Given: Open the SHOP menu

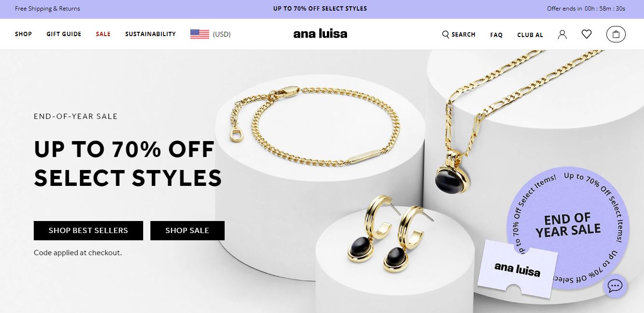Looking at the screenshot, I should pos(24,34).
